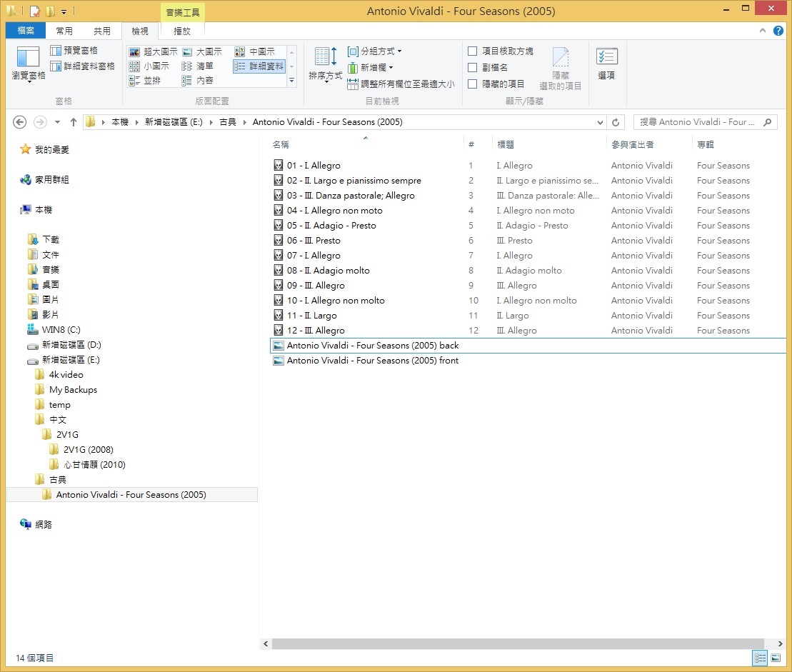
Task: Click the 瀏覽窗格 navigation pane icon
Action: (x=28, y=59)
